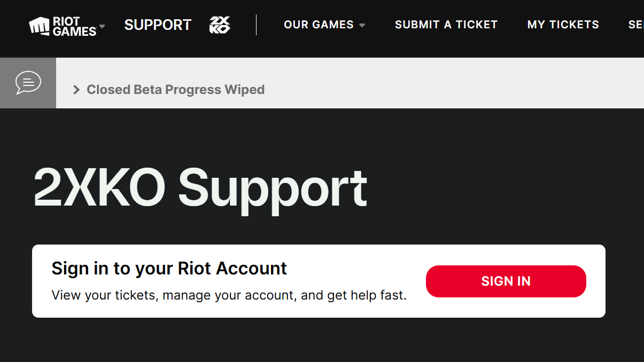Open the SUPPORT home link

click(x=158, y=25)
